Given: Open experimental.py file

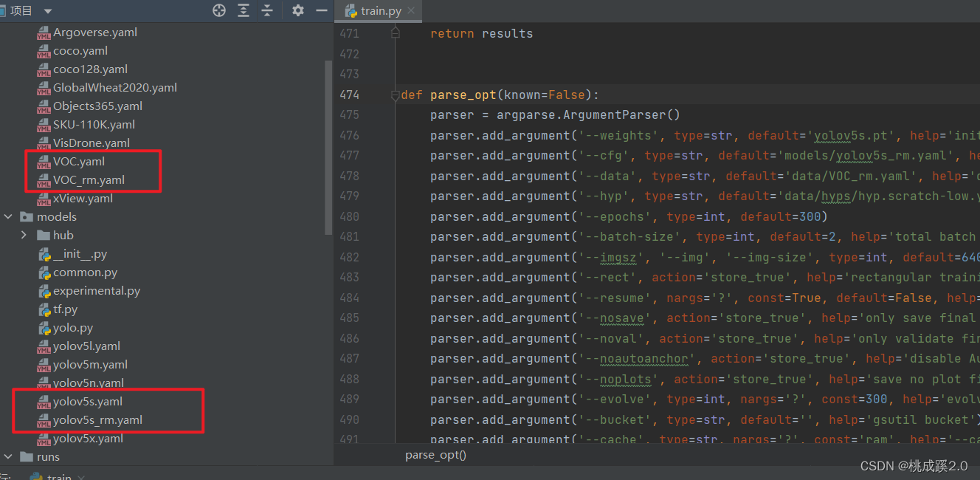Looking at the screenshot, I should pos(97,291).
